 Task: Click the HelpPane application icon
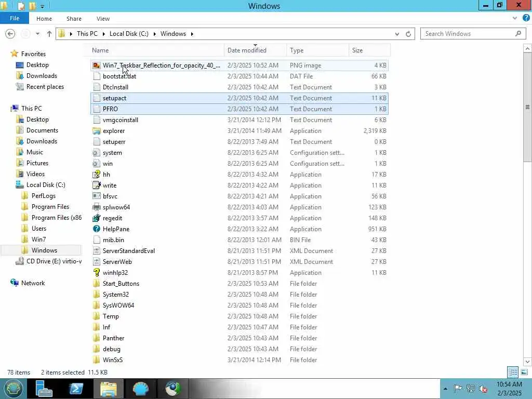tap(96, 229)
